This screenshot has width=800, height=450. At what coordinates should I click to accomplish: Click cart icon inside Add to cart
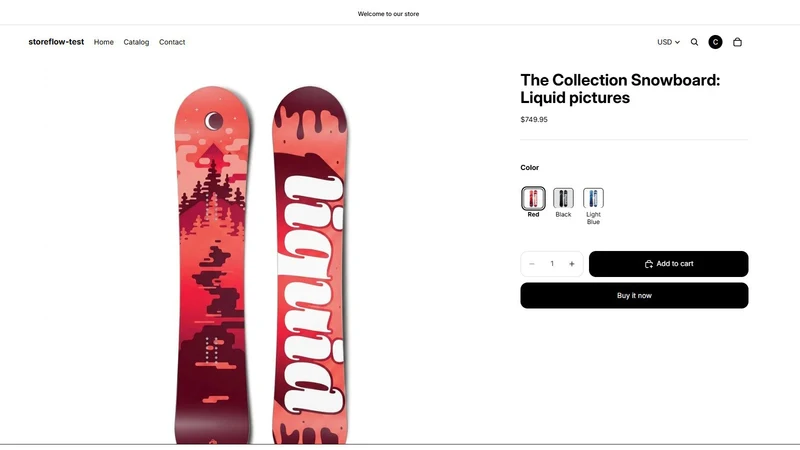click(x=648, y=264)
